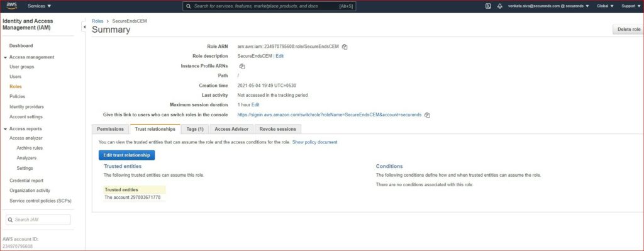644x251 pixels.
Task: Click the Delete role button
Action: coord(628,29)
